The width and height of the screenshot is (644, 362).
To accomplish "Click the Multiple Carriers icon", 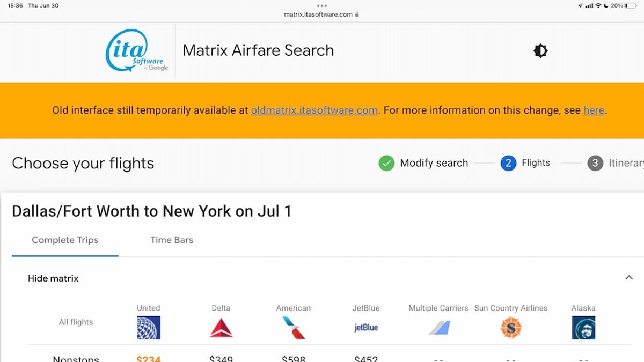I will (438, 328).
